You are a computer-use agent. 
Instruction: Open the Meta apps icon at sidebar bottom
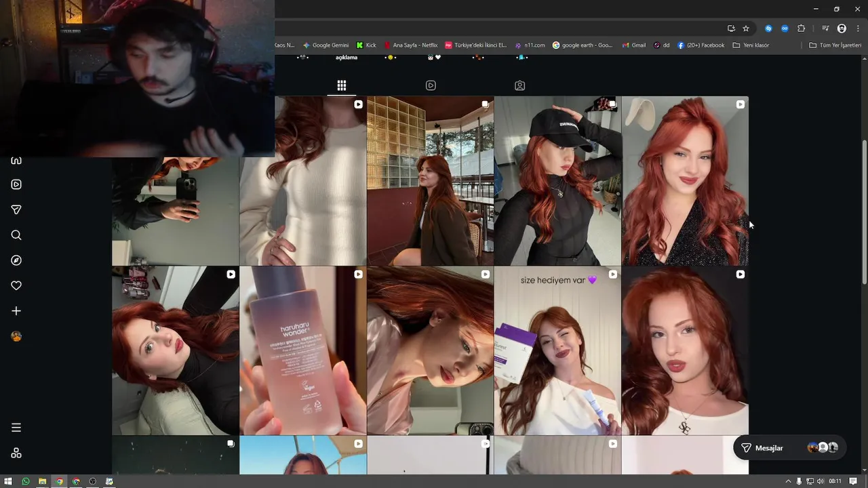pyautogui.click(x=16, y=453)
